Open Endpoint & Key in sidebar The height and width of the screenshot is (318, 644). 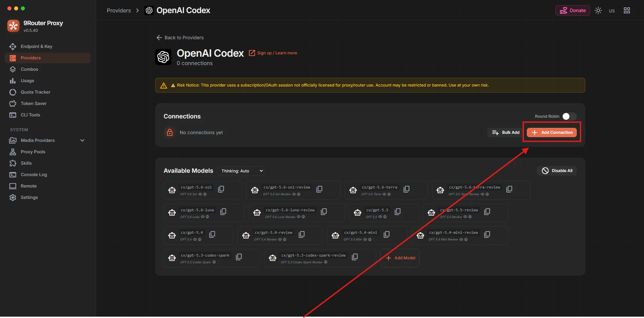(x=47, y=47)
